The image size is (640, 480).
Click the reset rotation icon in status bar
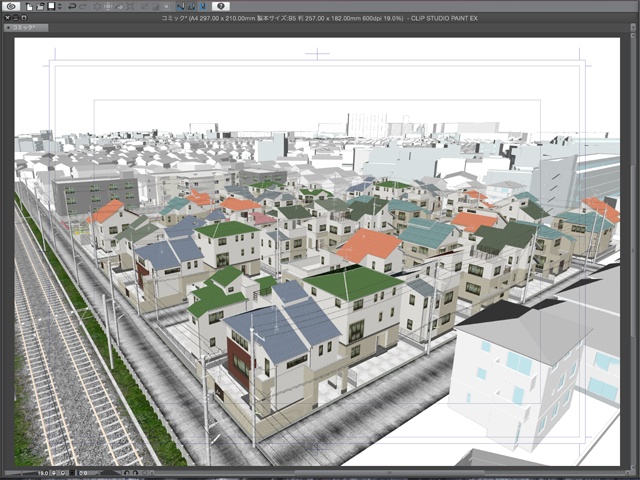[144, 473]
